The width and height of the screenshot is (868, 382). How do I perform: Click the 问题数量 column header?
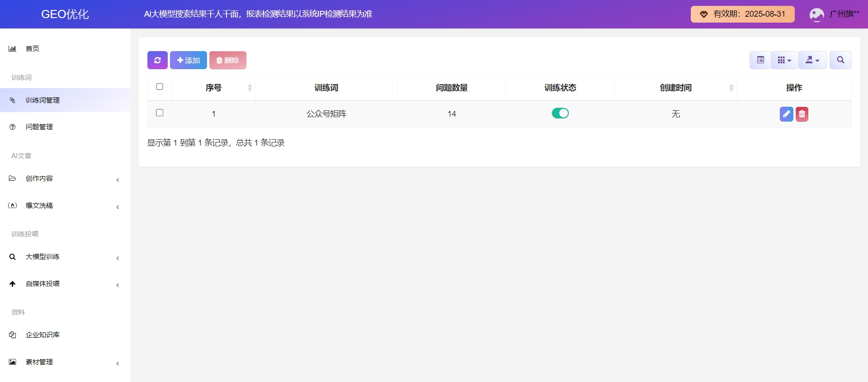click(452, 88)
